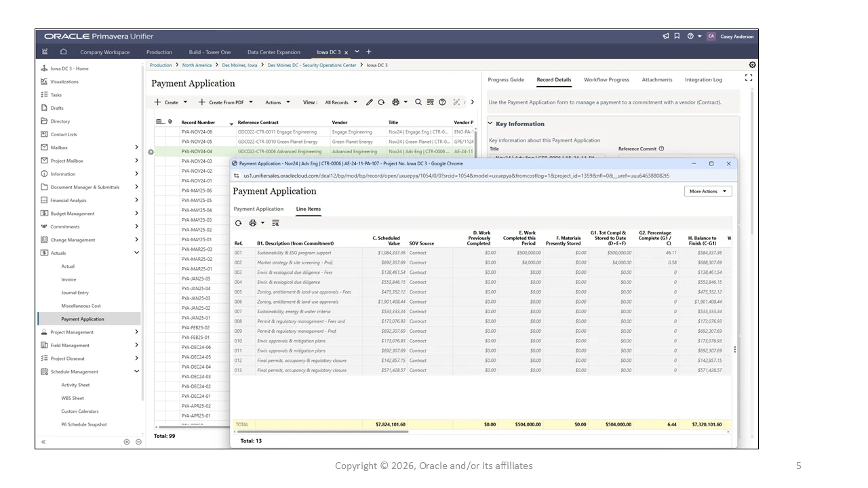Open the Create dropdown arrow

tap(185, 102)
